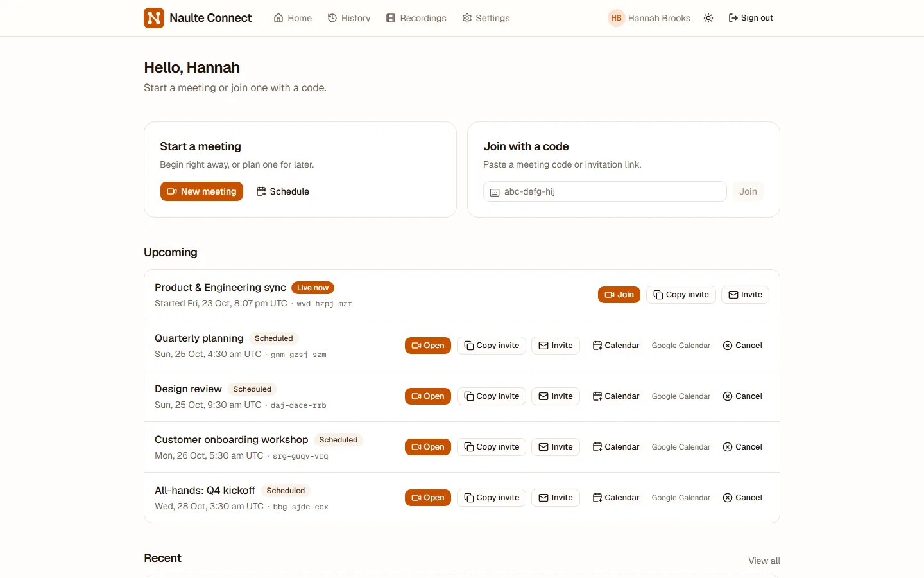Screen dimensions: 924x578
Task: Open the Customer onboarding workshop meeting
Action: point(428,447)
